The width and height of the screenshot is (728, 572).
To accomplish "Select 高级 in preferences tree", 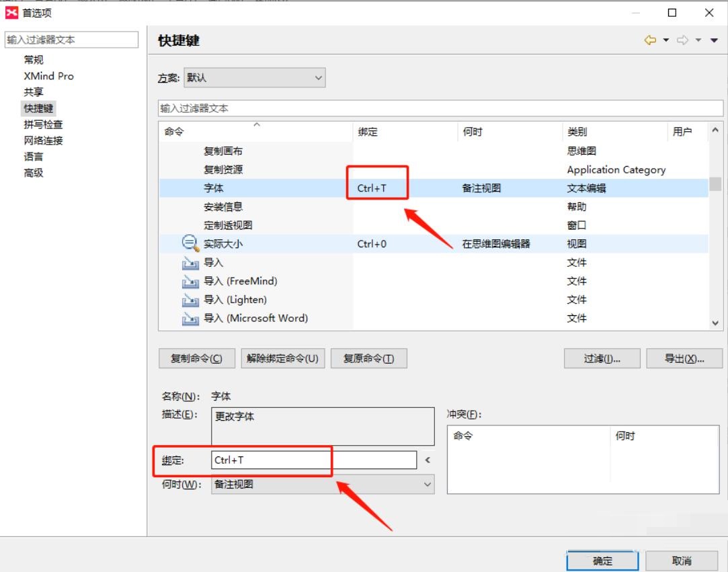I will tap(34, 173).
